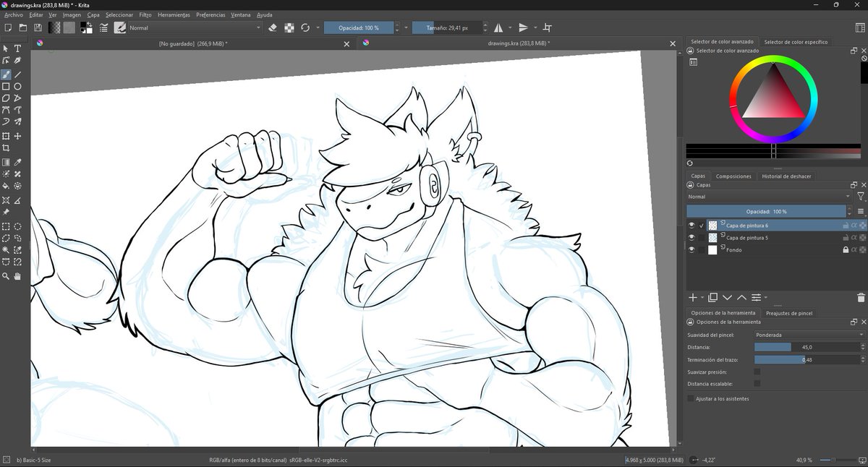Select the Reference Images pin tool
This screenshot has height=467, width=868.
(x=6, y=213)
